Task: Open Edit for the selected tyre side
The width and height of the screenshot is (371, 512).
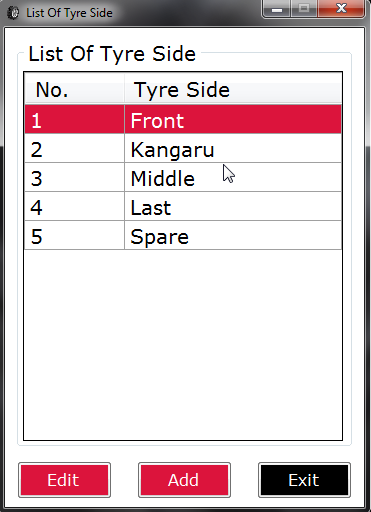Action: [x=64, y=480]
